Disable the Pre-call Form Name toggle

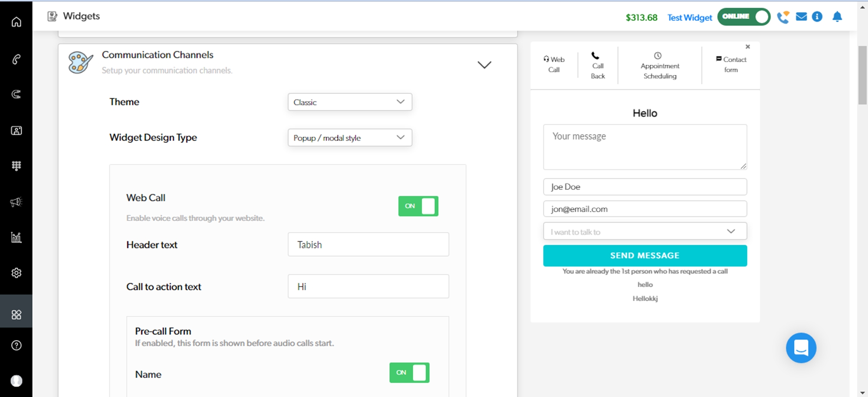coord(409,373)
